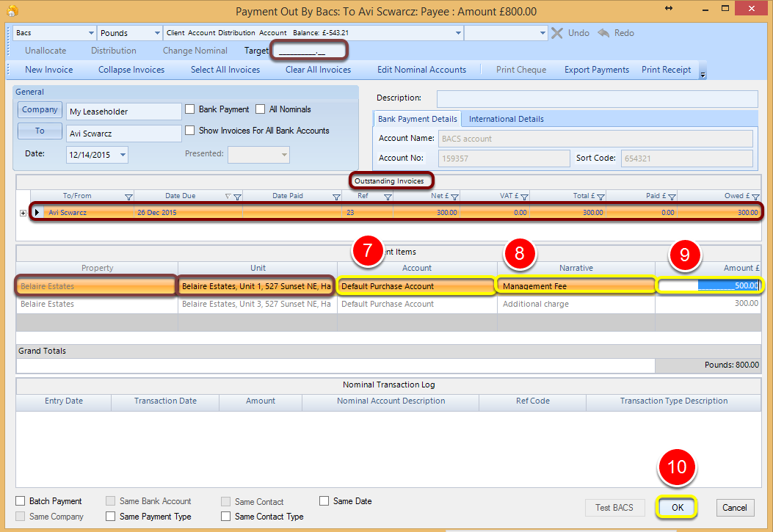Click the Select All Invoices button
The width and height of the screenshot is (773, 532).
[x=225, y=70]
